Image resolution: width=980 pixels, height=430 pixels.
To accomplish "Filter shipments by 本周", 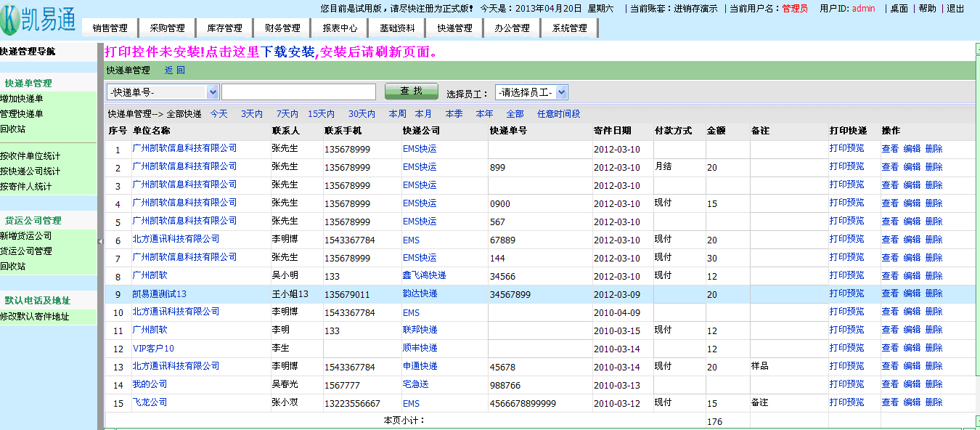I will click(397, 114).
